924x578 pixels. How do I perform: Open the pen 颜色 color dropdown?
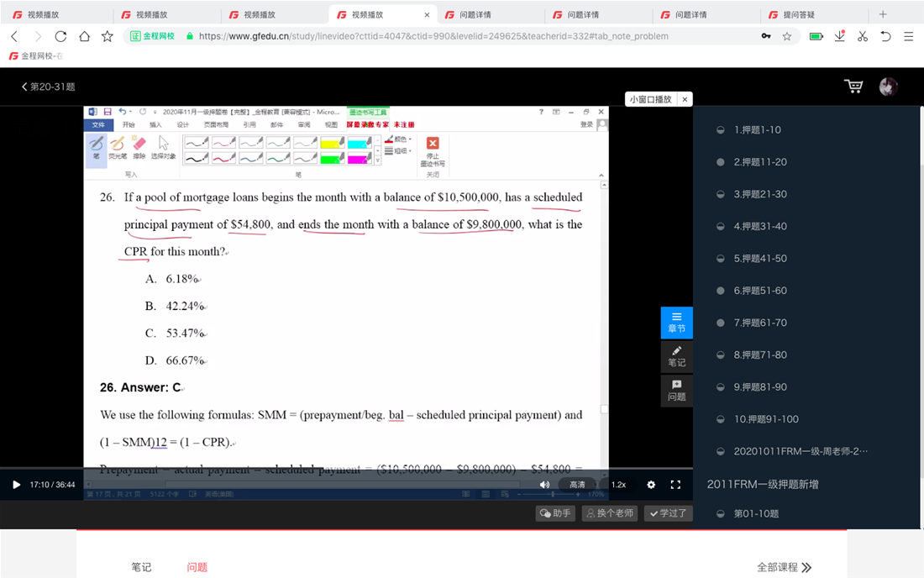coord(399,139)
